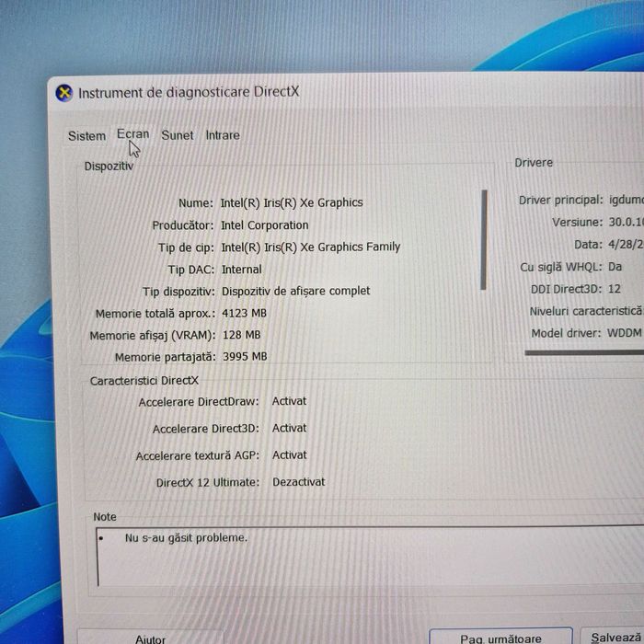
Task: Open the Sunet tab
Action: coord(177,135)
